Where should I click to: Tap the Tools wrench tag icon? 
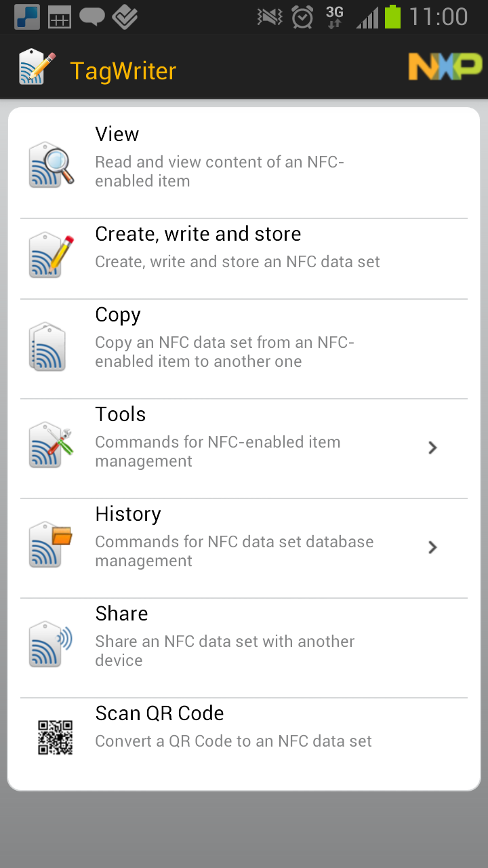click(52, 445)
